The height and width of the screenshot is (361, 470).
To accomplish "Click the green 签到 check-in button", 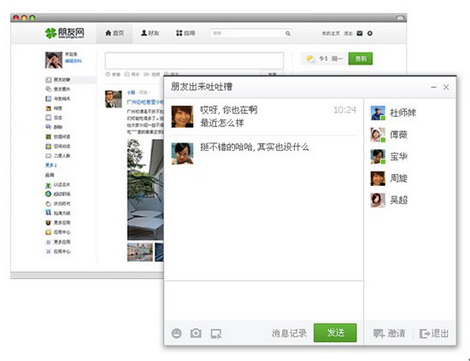I will (x=360, y=59).
